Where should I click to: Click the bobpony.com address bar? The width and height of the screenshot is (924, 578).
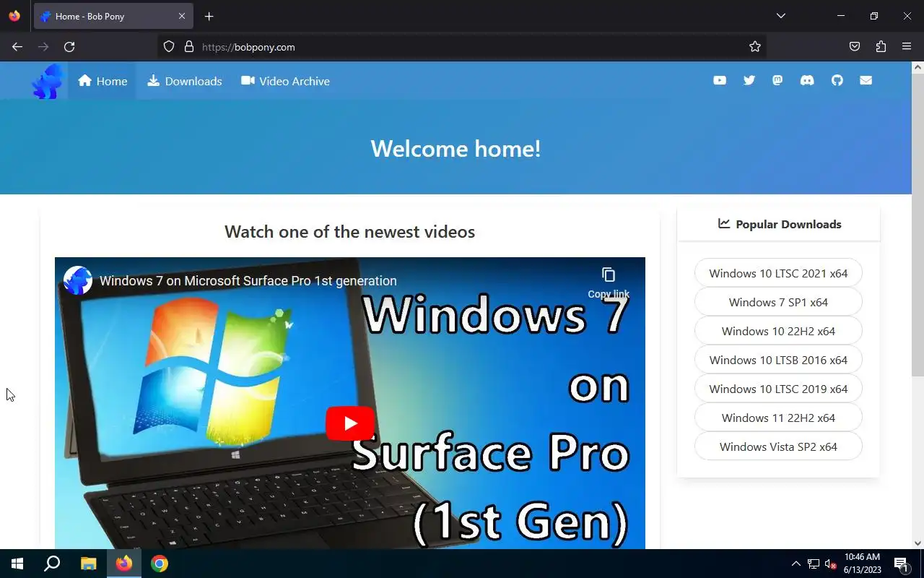pos(462,47)
